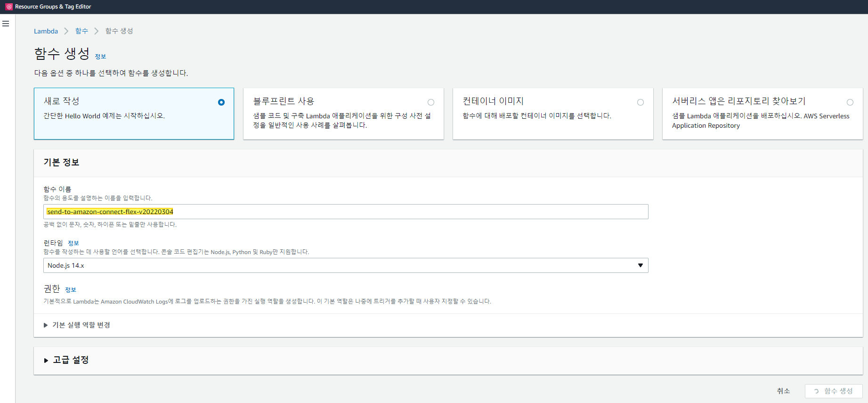Click the 함수 생성 create button
The height and width of the screenshot is (403, 868).
[x=834, y=391]
